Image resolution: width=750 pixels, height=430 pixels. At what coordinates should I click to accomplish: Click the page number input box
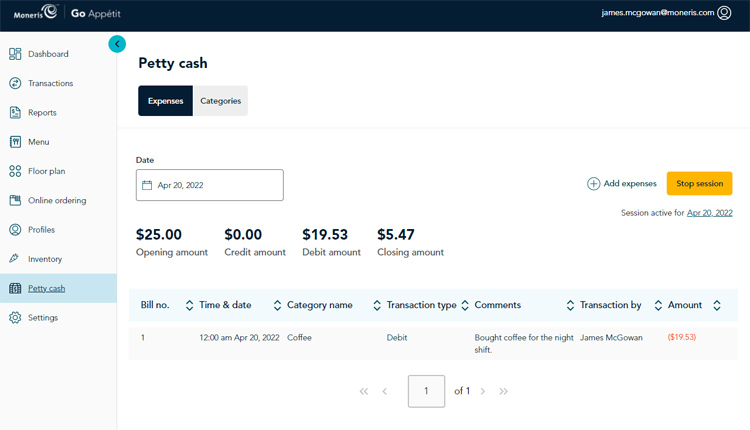coord(426,391)
